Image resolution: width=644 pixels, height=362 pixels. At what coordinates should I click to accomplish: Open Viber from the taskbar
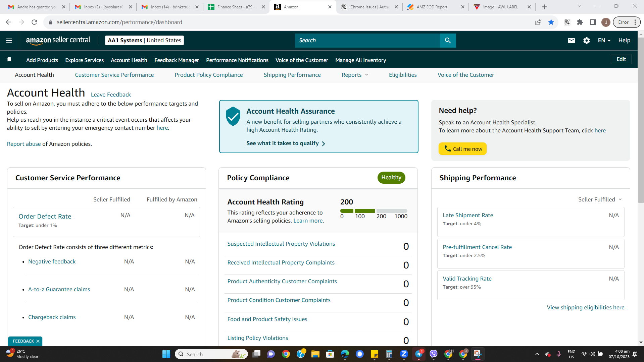[434, 354]
